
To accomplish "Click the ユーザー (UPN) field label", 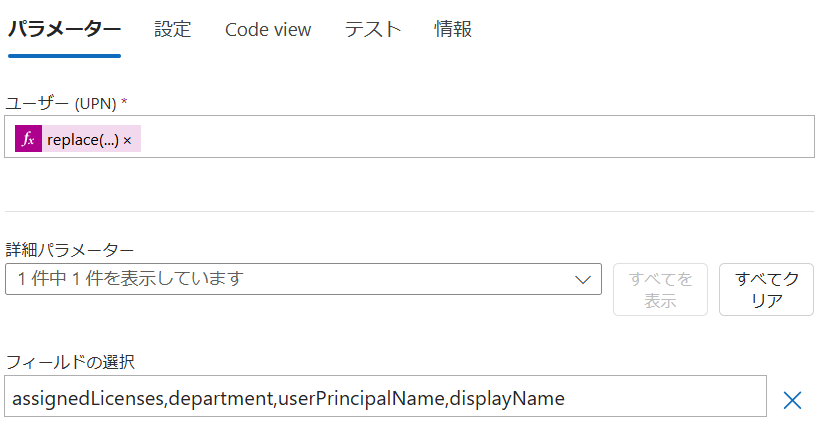I will click(x=66, y=103).
